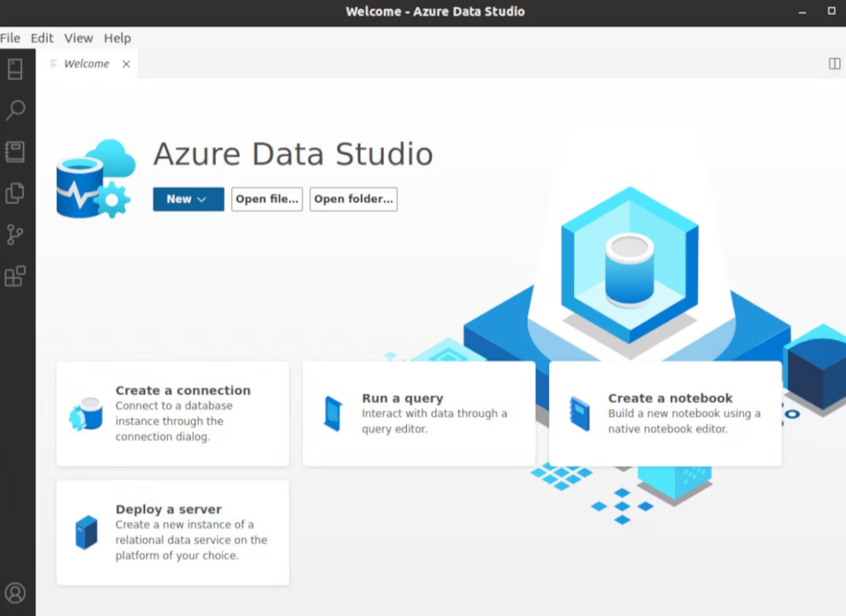
Task: Select the Welcome tab
Action: (86, 64)
